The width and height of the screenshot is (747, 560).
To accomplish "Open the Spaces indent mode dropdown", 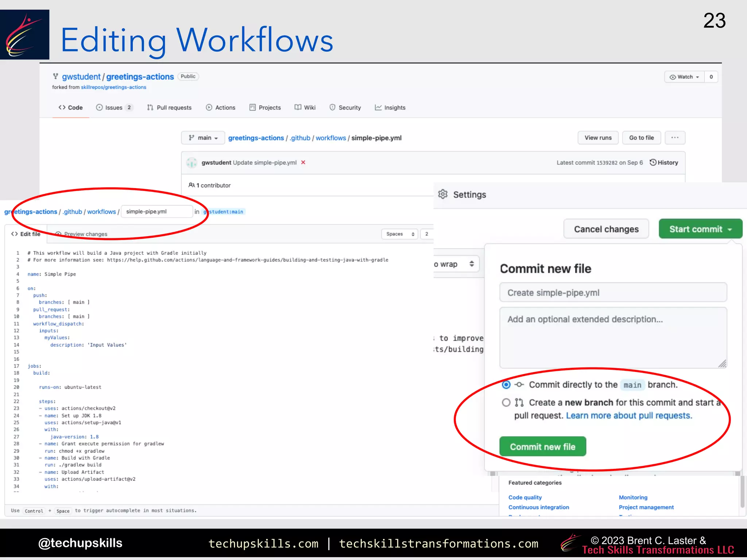I will click(400, 234).
